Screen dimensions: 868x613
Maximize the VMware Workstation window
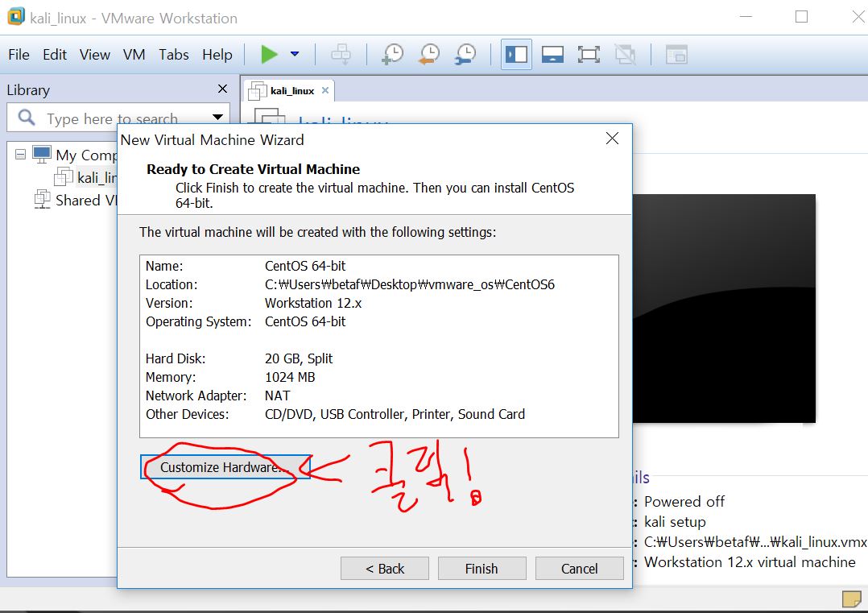(x=801, y=17)
